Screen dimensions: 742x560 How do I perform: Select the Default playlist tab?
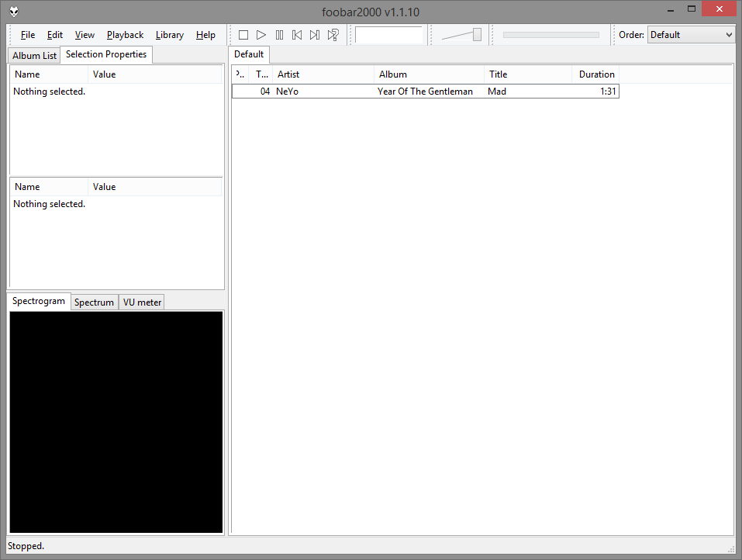pyautogui.click(x=249, y=54)
